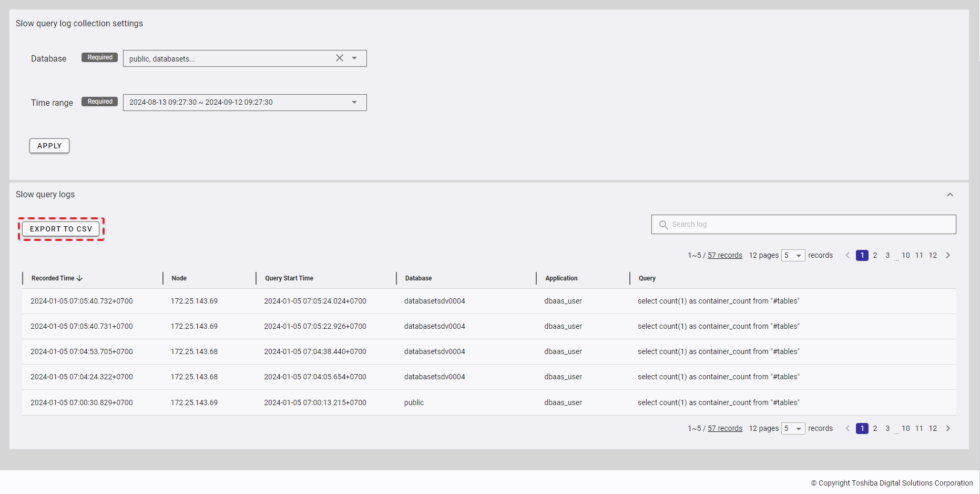Go to next page using top right arrow

pos(948,256)
